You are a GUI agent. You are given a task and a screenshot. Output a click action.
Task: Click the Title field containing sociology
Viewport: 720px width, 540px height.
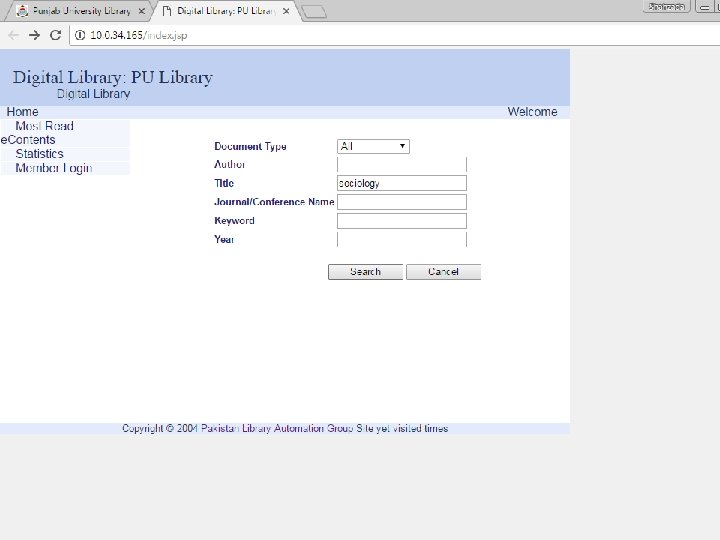tap(402, 183)
